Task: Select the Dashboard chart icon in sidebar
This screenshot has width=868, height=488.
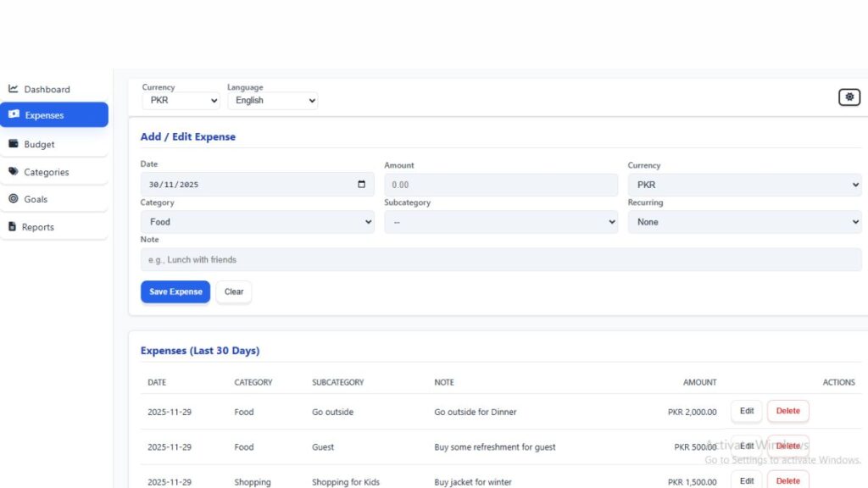Action: 14,89
